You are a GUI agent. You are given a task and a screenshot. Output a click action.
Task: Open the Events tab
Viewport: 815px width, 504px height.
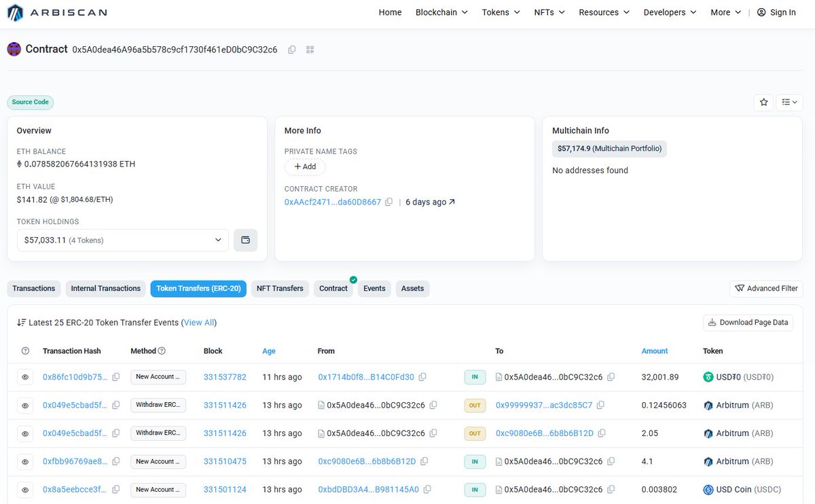point(374,289)
